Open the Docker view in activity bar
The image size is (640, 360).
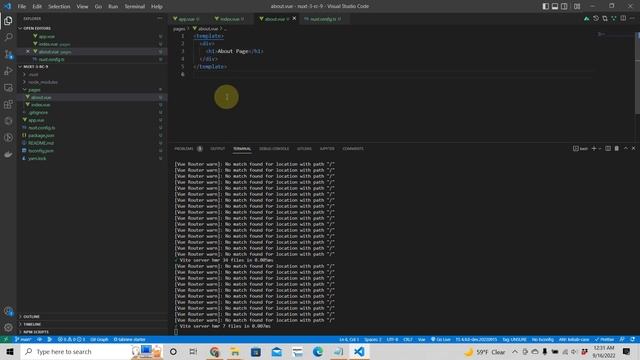coord(8,154)
